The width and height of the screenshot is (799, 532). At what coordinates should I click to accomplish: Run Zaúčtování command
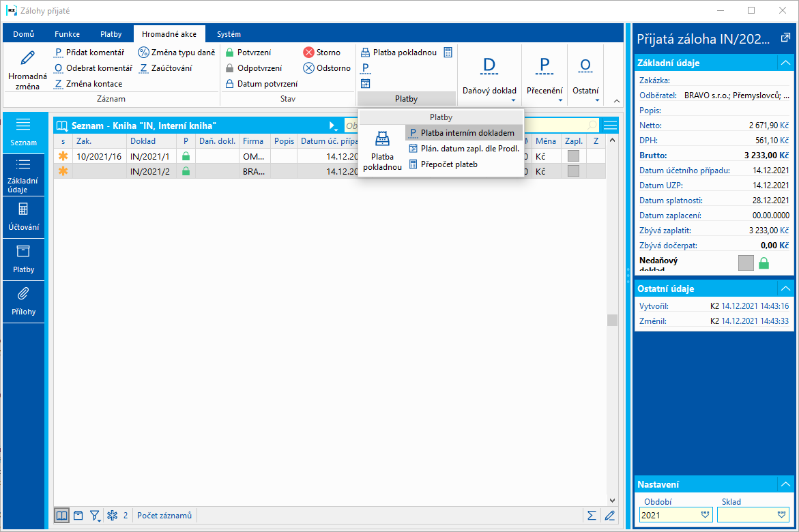[x=166, y=68]
